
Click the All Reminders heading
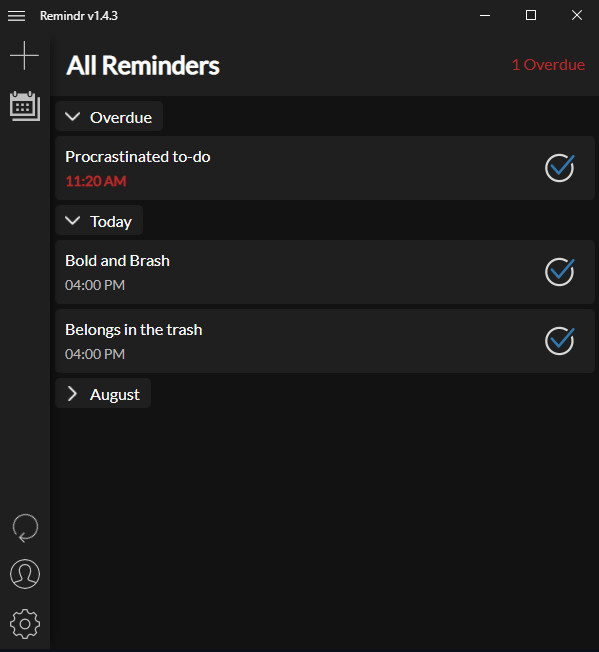pos(143,65)
